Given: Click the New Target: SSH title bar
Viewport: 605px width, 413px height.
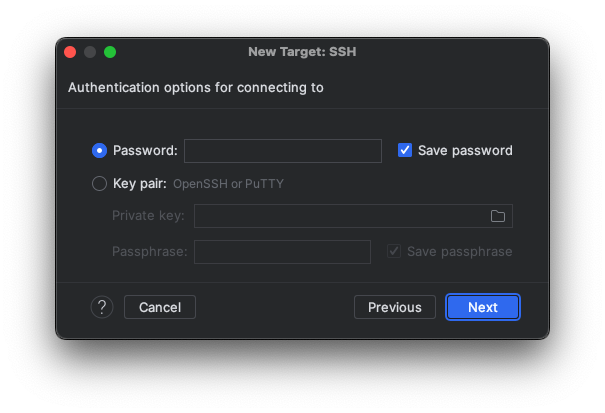Looking at the screenshot, I should (x=302, y=52).
